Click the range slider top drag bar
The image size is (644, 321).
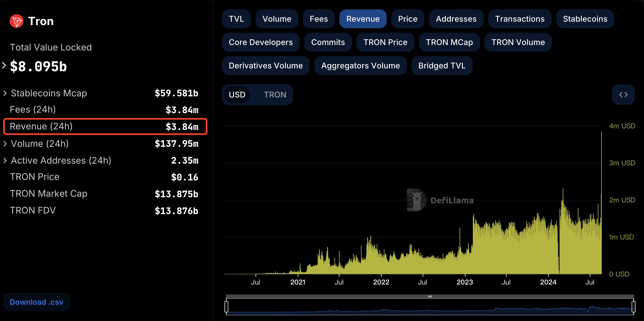coord(430,296)
